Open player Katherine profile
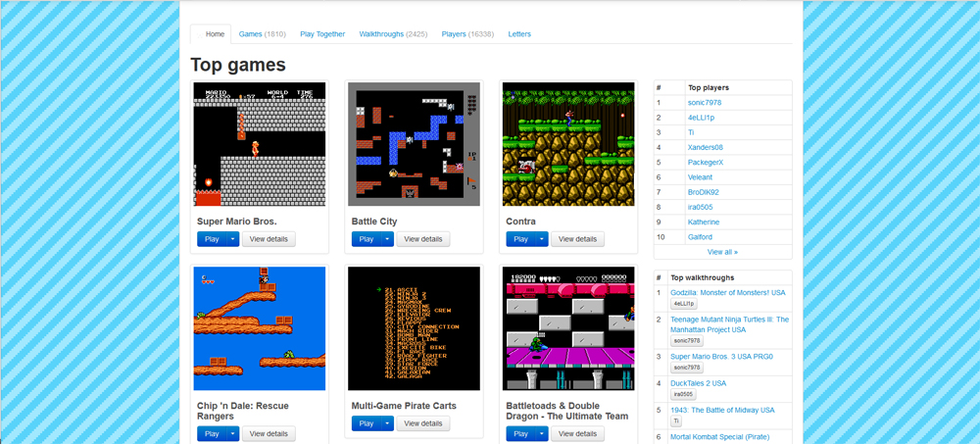980x444 pixels. 704,222
